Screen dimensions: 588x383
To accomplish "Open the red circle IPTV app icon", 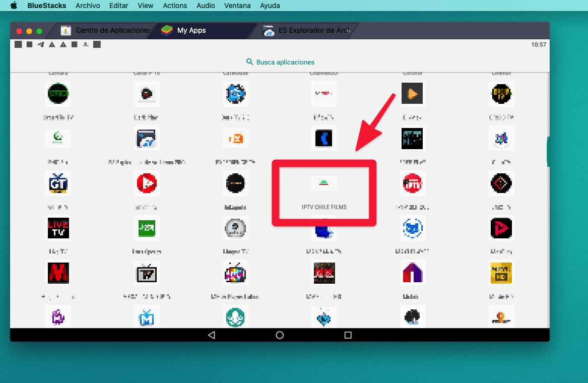I will pyautogui.click(x=413, y=183).
